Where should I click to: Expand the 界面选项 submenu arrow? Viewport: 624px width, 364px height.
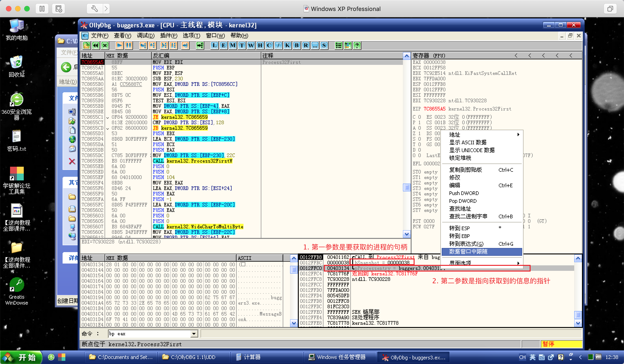[518, 263]
